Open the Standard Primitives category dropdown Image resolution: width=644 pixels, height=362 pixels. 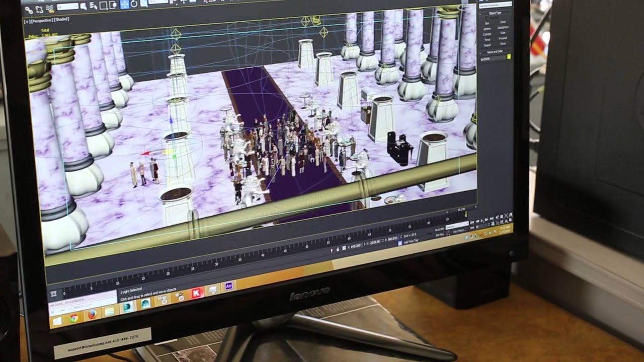[x=495, y=5]
